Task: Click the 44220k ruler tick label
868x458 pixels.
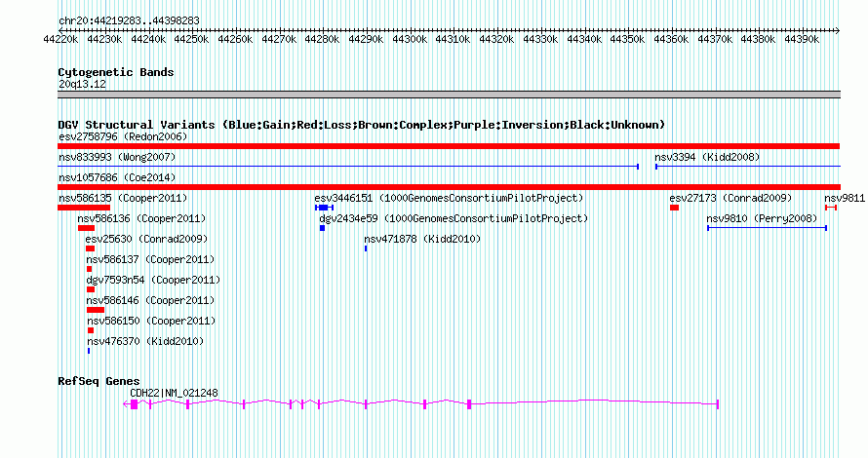Action: pyautogui.click(x=60, y=39)
